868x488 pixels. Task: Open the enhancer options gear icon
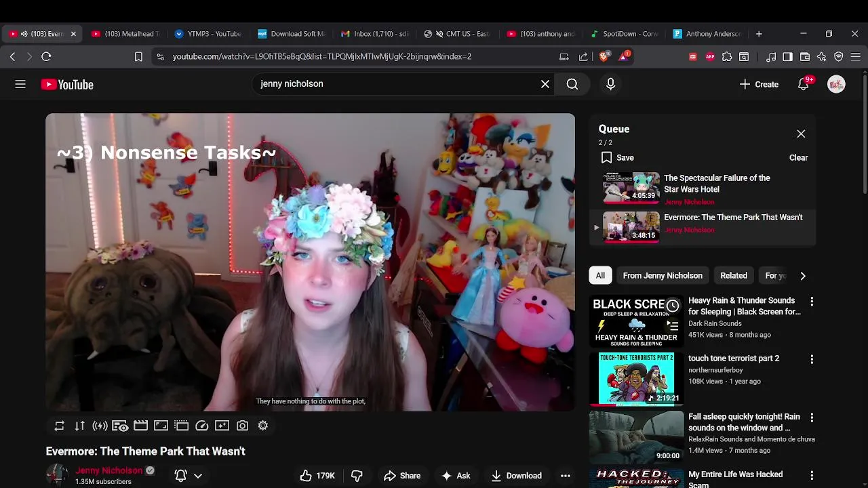point(262,426)
